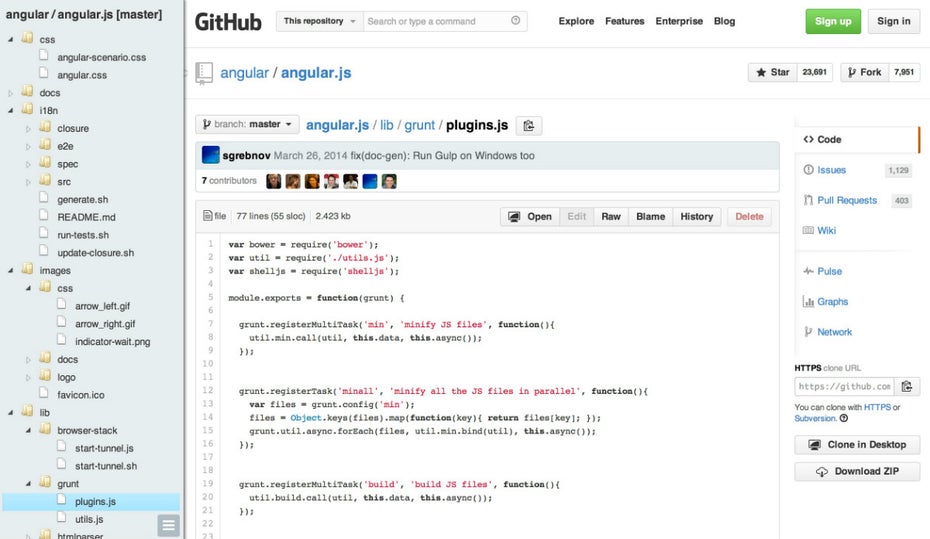Click the Subversion link
This screenshot has height=539, width=930.
815,418
